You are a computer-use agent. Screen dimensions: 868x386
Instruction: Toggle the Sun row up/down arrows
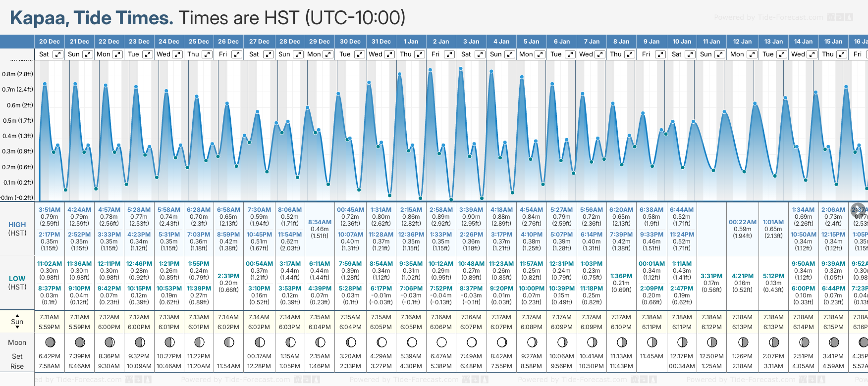pyautogui.click(x=17, y=321)
